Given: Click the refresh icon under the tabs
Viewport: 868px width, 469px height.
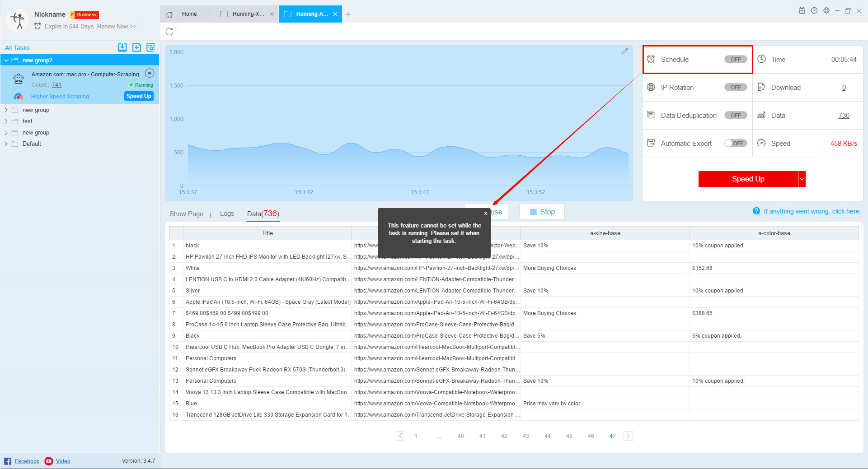Looking at the screenshot, I should click(169, 32).
